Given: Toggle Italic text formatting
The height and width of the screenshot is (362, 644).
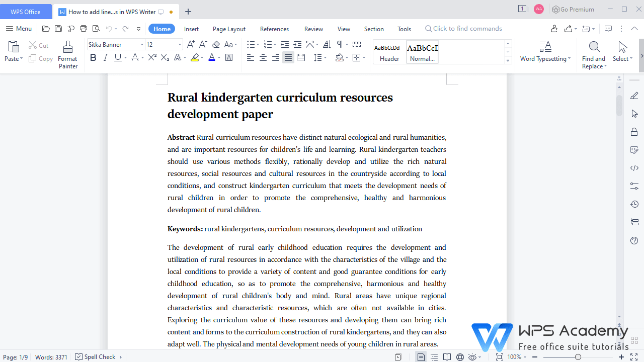Looking at the screenshot, I should [105, 58].
